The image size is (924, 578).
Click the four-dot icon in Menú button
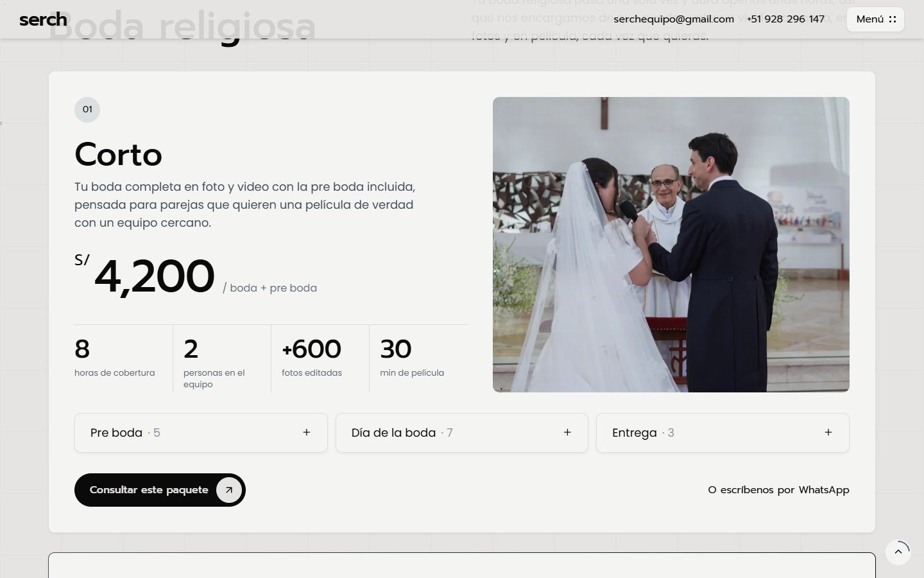point(893,19)
